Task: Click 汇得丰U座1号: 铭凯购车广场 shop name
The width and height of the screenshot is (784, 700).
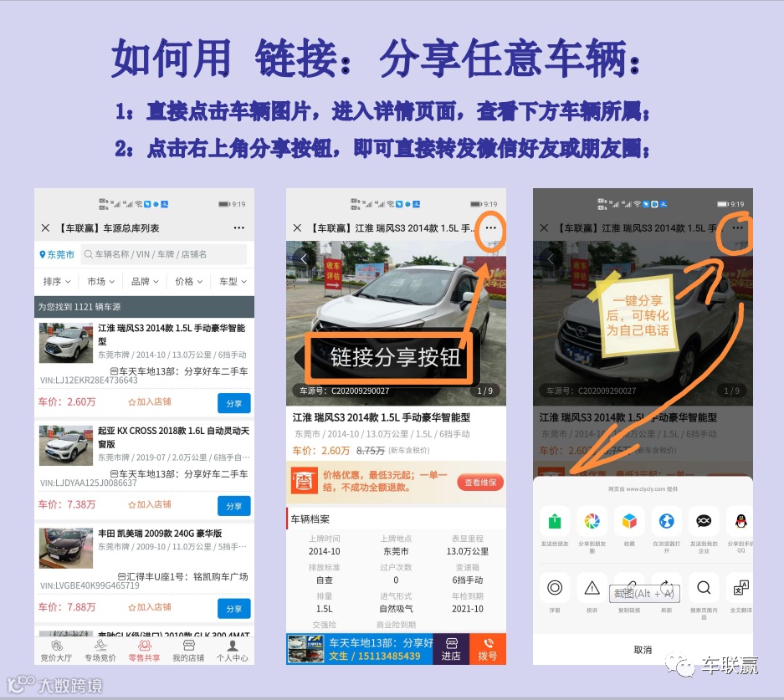Action: pyautogui.click(x=182, y=576)
